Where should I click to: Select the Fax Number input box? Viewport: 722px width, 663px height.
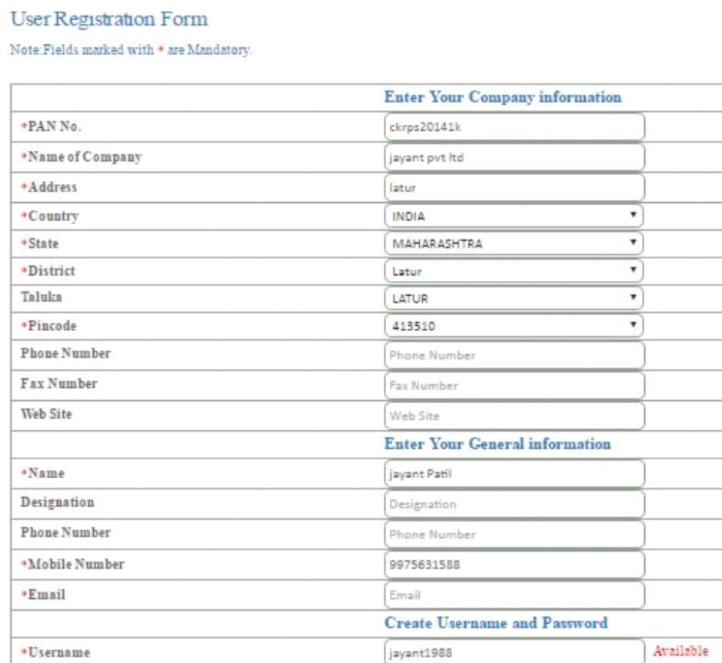pos(514,385)
